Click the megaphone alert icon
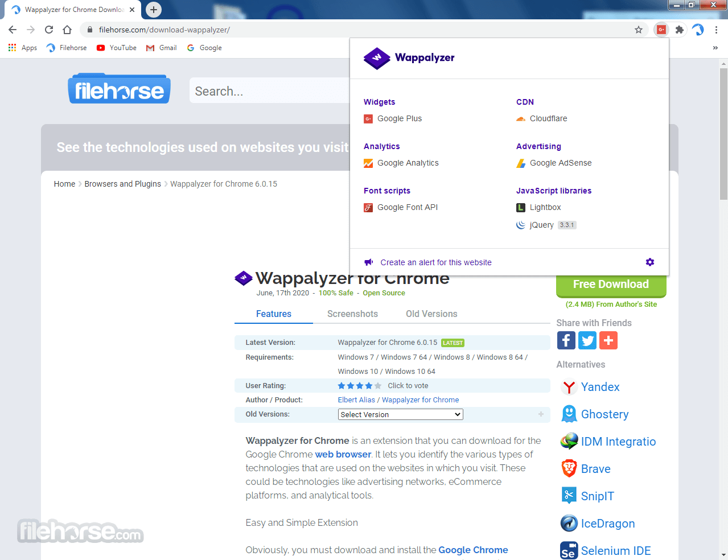 (x=369, y=262)
